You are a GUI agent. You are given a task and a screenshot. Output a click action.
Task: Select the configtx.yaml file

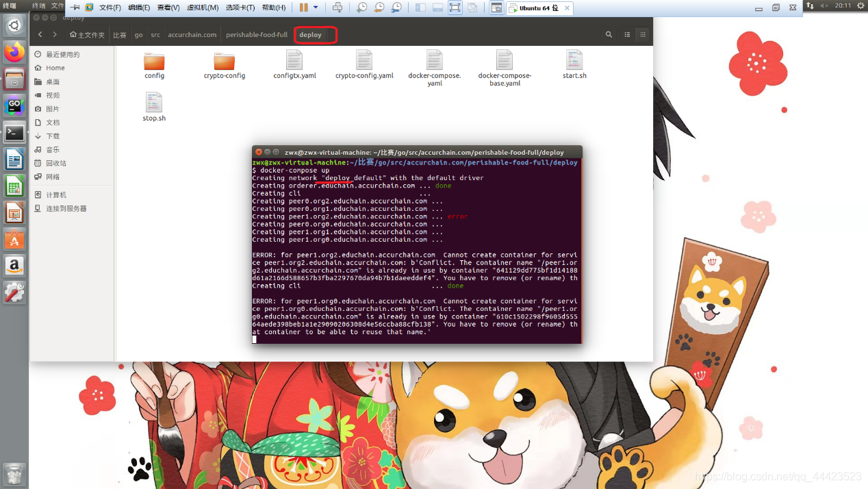pos(294,65)
